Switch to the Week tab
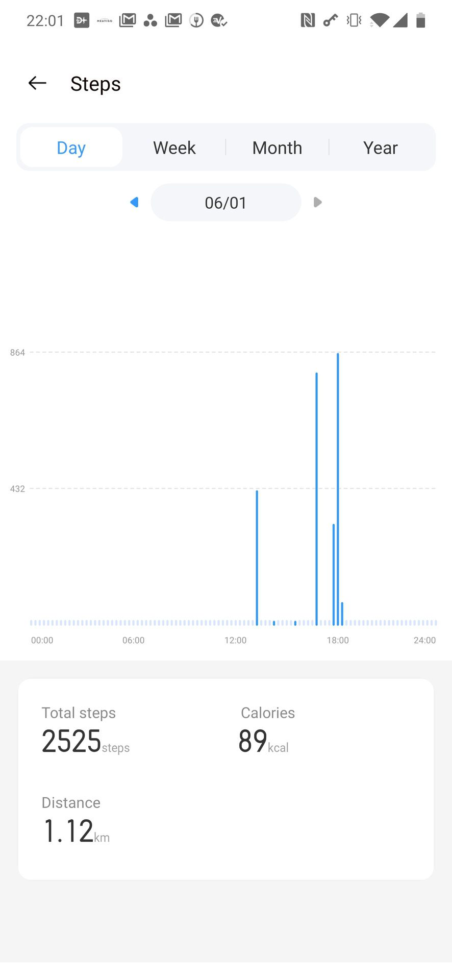 [x=174, y=148]
